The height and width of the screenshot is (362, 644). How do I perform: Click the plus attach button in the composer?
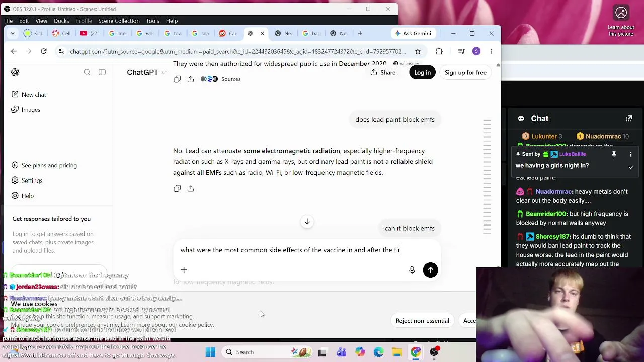[x=184, y=270]
